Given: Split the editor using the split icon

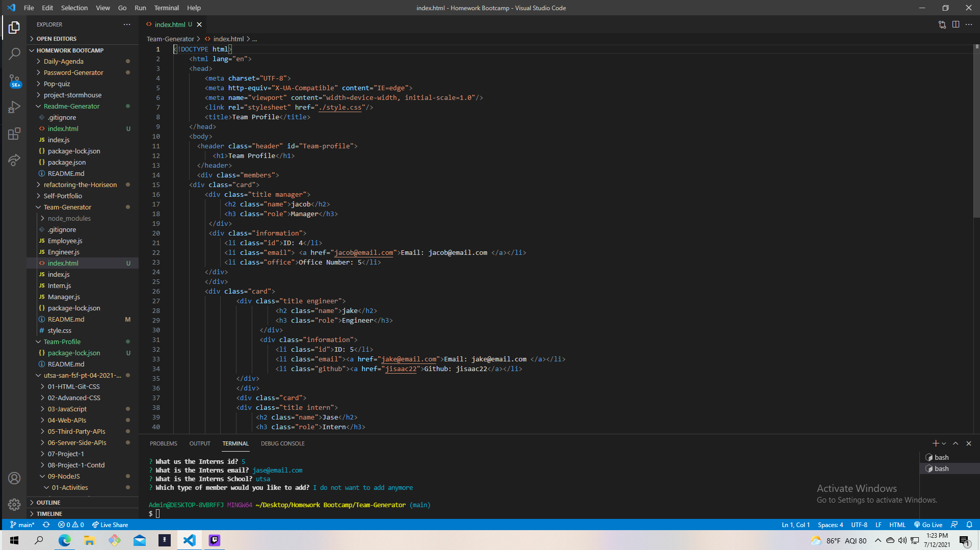Looking at the screenshot, I should tap(955, 24).
